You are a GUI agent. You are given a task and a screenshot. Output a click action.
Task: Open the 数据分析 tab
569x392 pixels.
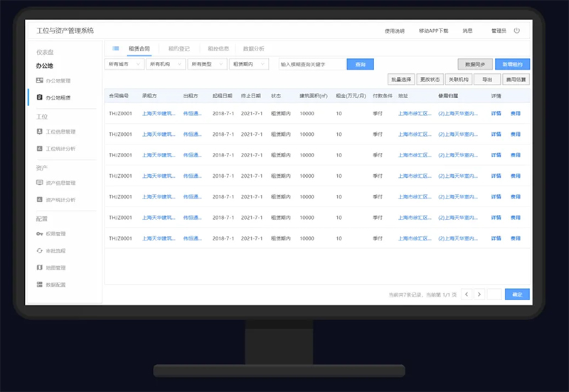click(x=253, y=48)
